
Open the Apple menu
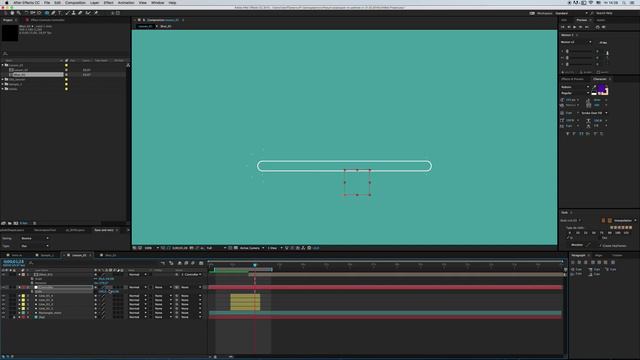[7, 2]
